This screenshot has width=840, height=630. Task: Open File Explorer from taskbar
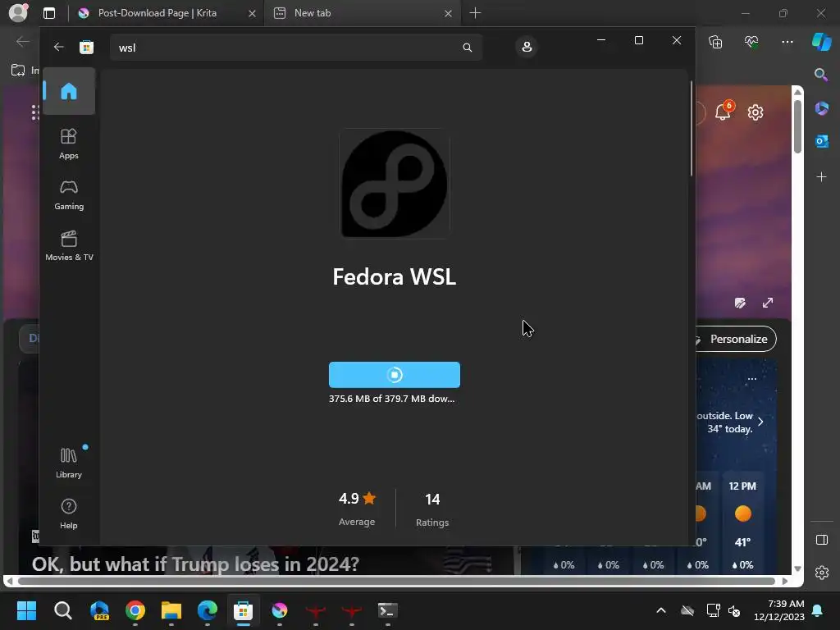tap(171, 610)
